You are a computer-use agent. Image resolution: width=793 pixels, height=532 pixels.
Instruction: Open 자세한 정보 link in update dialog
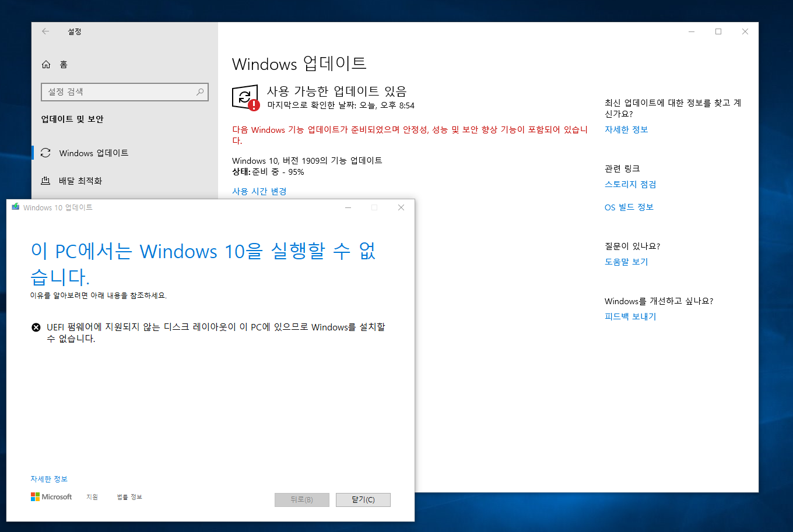[x=49, y=479]
